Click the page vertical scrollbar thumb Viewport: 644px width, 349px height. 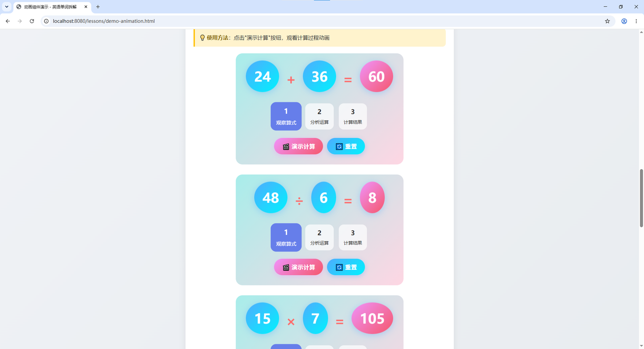[x=641, y=198]
